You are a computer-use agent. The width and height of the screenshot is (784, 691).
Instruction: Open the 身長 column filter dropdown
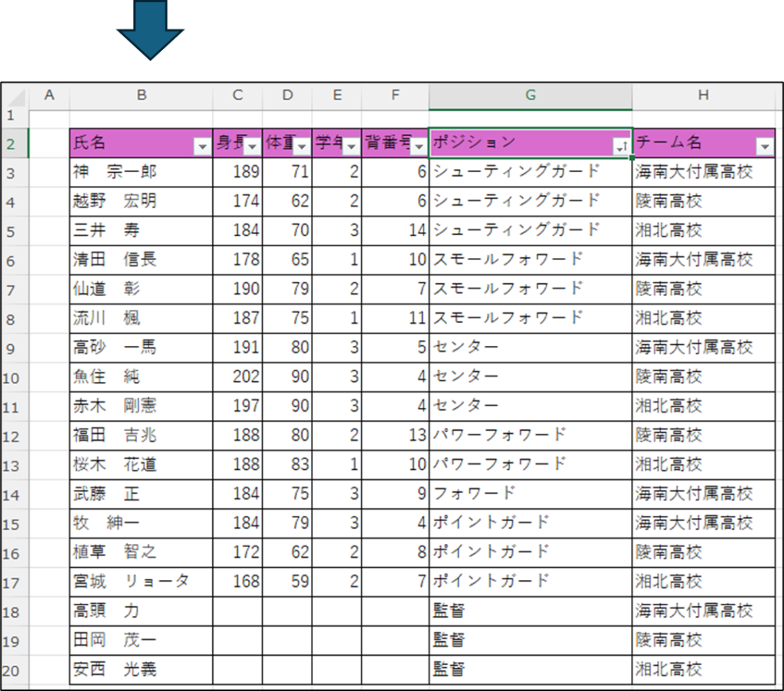253,147
